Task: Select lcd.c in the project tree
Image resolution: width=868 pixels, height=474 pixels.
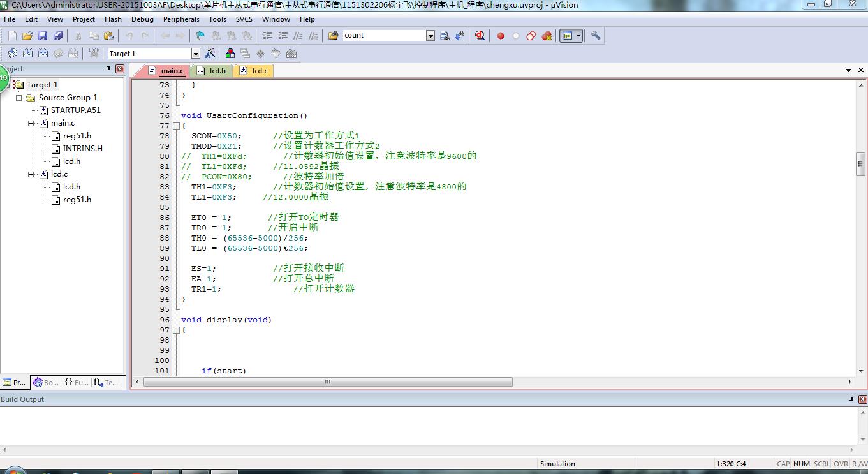Action: coord(59,174)
